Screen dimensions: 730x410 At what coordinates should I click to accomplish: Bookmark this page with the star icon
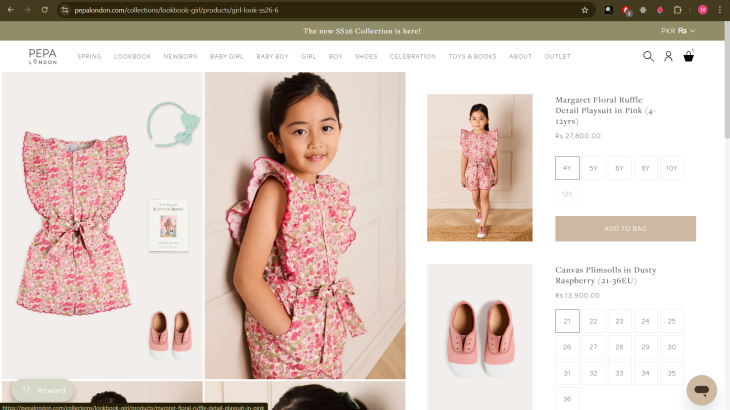click(x=585, y=10)
